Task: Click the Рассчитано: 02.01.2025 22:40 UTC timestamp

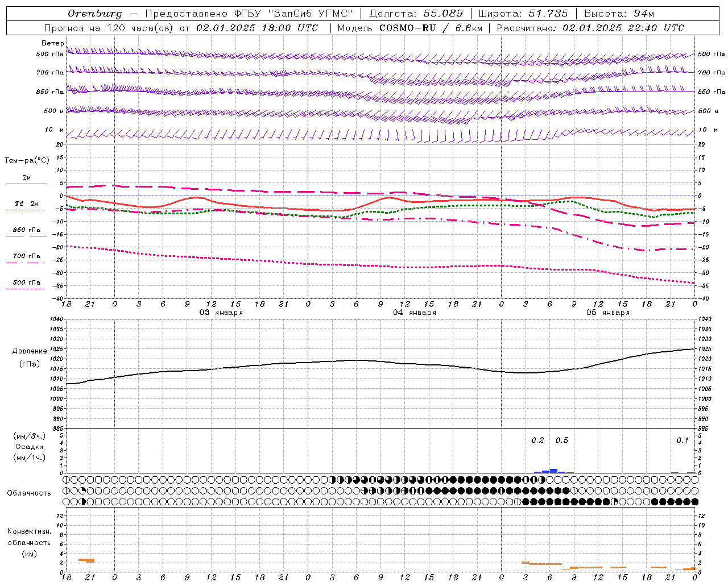Action: (x=590, y=28)
